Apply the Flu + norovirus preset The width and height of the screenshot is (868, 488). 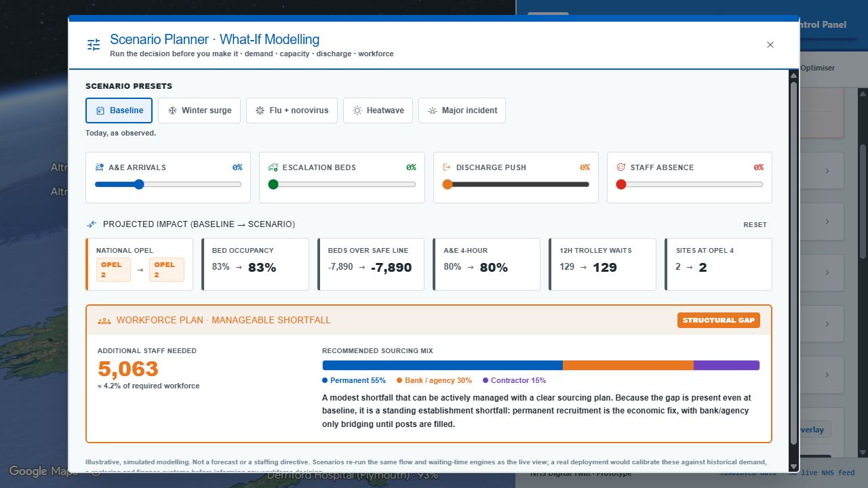tap(292, 110)
